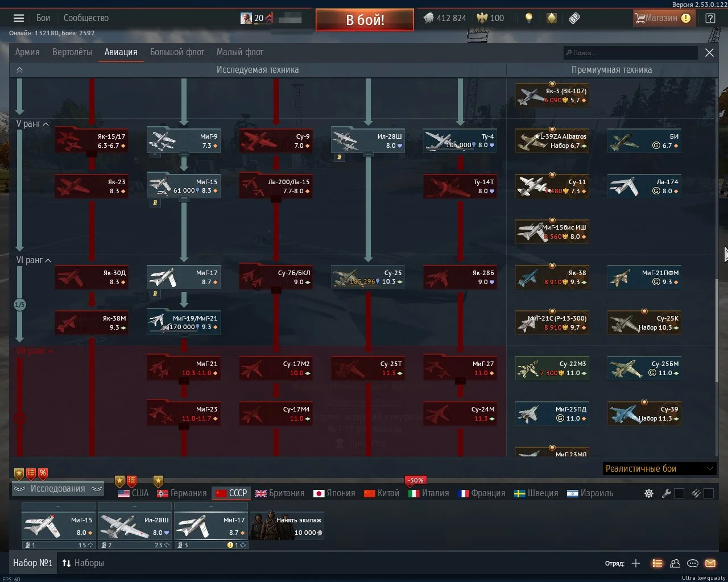Open the Магазин shop button

(x=662, y=18)
